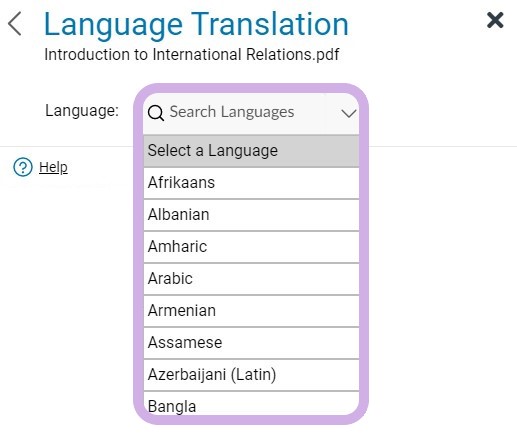Choose the Select a Language option
Viewport: 517px width, 437px height.
pos(251,151)
